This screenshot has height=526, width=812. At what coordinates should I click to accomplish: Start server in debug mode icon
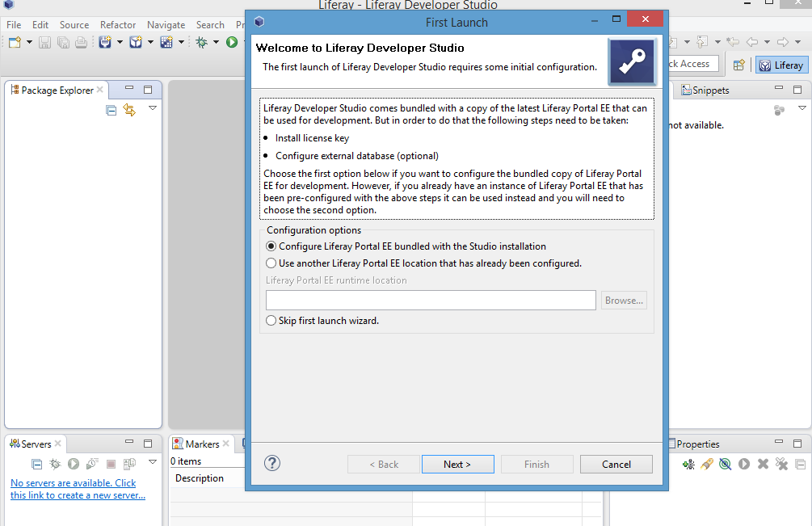tap(55, 464)
